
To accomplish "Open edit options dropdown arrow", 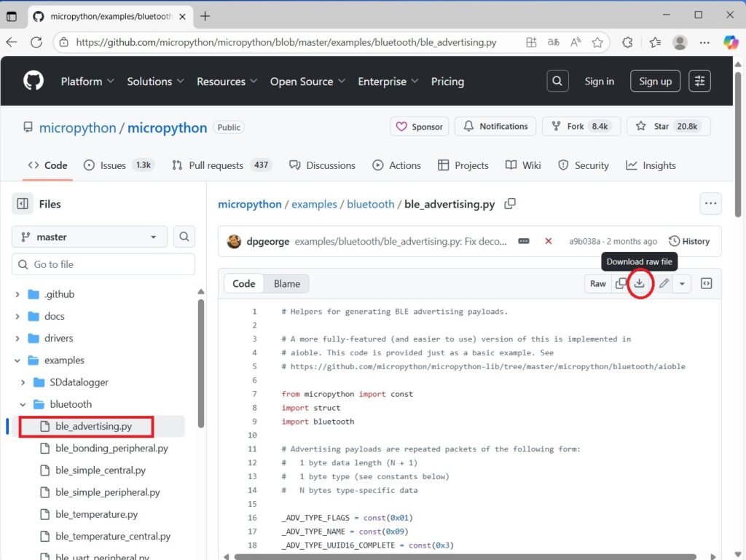I will [x=682, y=283].
